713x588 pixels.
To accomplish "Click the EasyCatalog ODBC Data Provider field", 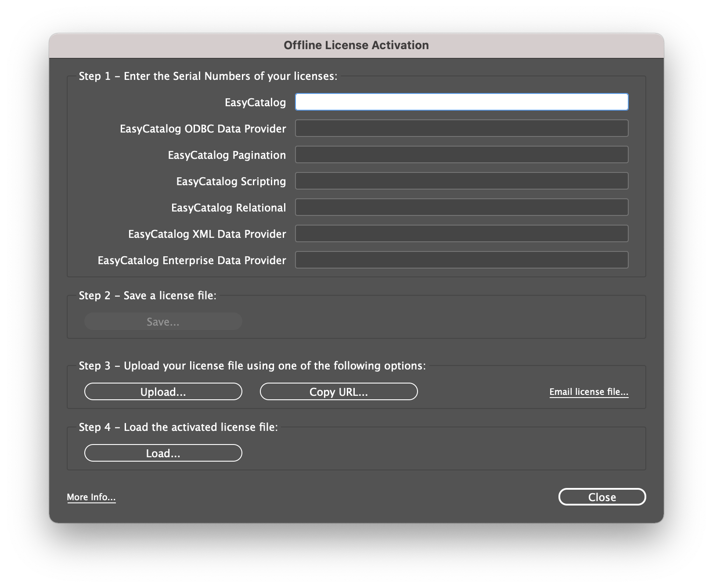I will [x=461, y=128].
